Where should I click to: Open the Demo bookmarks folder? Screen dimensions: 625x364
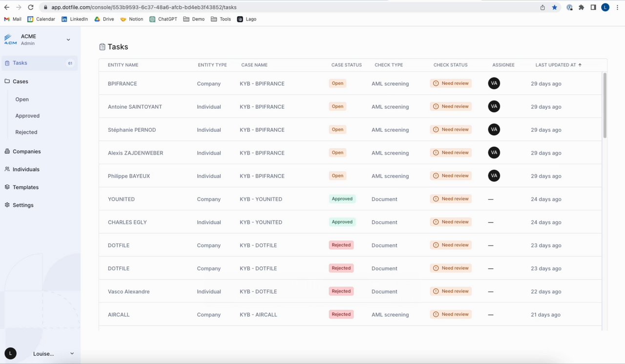[194, 19]
